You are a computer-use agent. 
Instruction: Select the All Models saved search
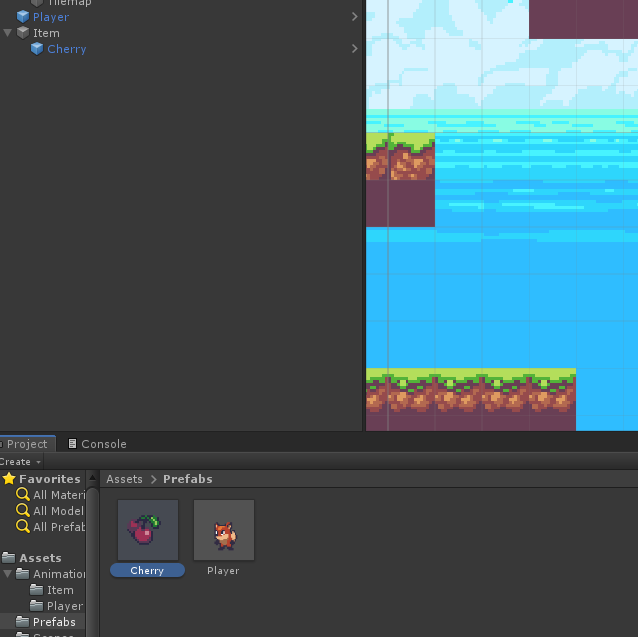59,511
